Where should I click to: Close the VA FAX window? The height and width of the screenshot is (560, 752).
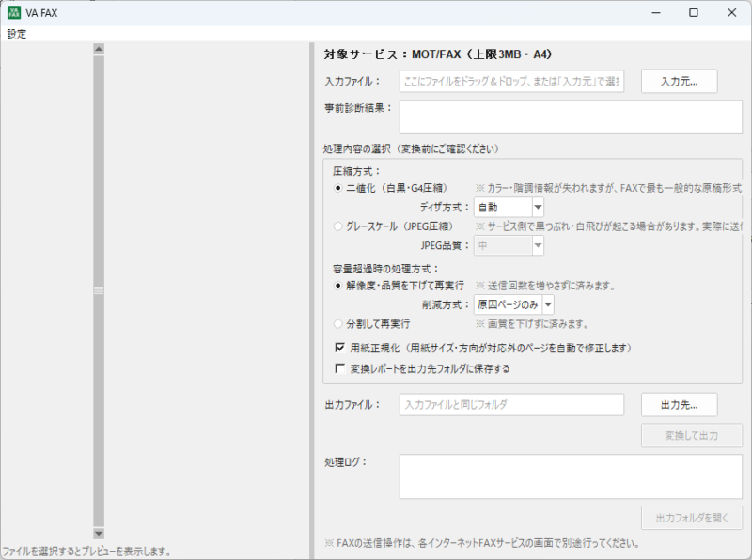[x=731, y=13]
